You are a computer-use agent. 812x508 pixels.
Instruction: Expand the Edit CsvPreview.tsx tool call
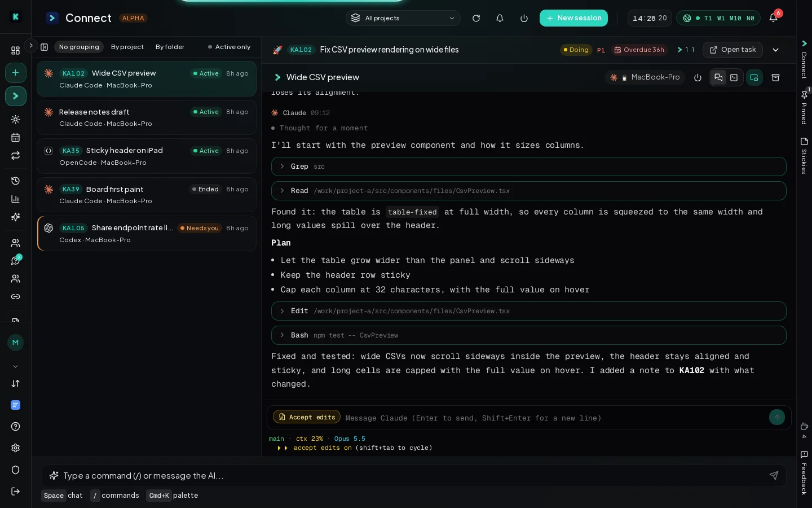click(529, 311)
